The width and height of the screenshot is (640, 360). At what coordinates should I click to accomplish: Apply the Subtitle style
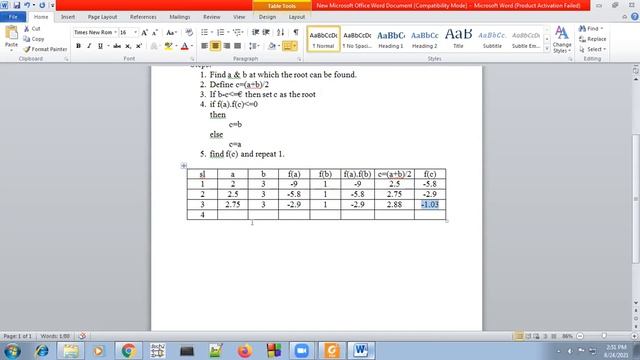pos(492,40)
